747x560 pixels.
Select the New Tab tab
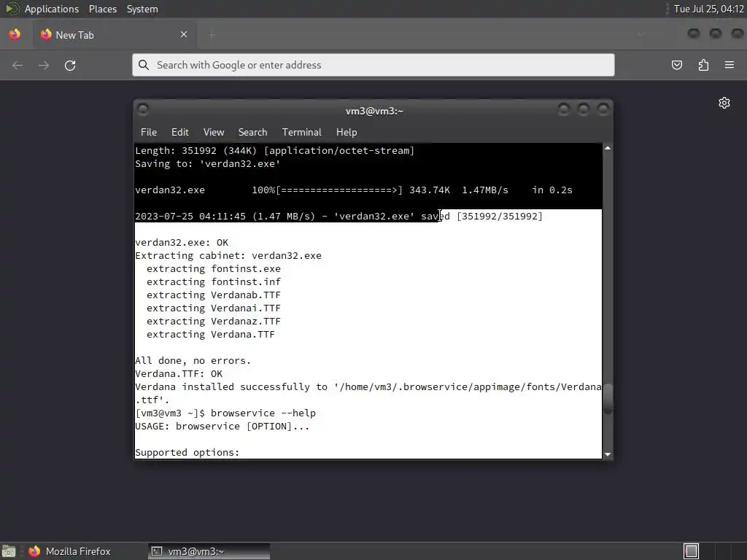click(x=115, y=35)
